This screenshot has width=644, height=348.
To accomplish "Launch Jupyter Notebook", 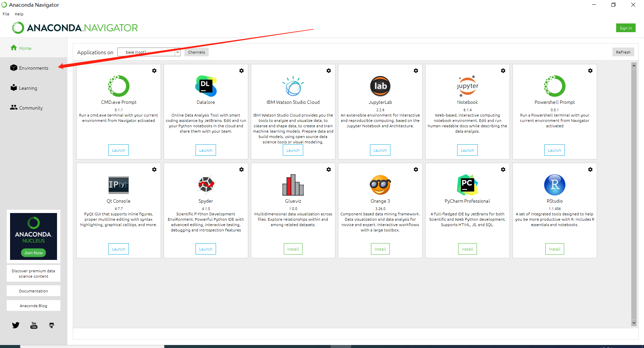I will pyautogui.click(x=467, y=150).
